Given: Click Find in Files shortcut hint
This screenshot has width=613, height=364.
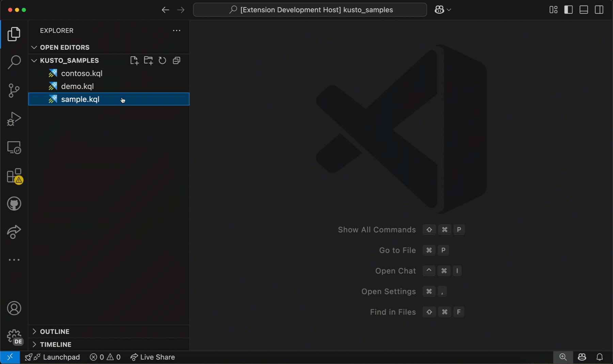Looking at the screenshot, I should coord(417,312).
